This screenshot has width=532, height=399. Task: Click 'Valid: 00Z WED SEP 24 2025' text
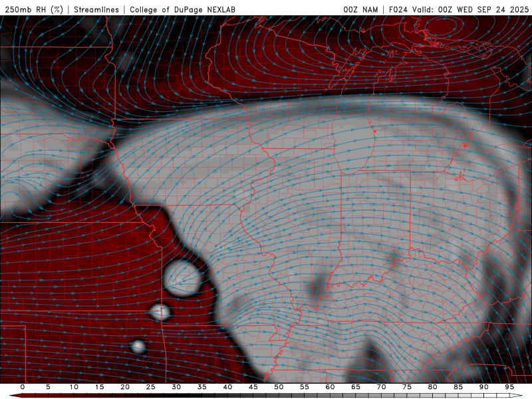pyautogui.click(x=471, y=9)
